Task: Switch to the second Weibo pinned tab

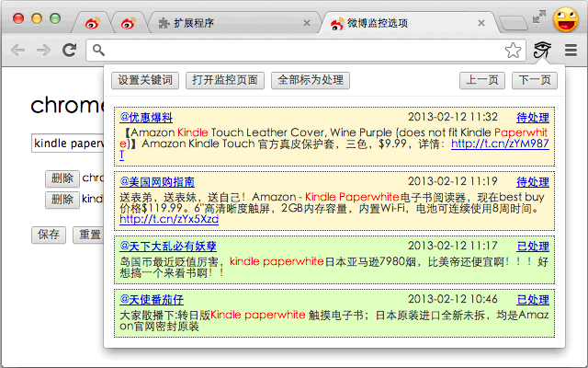Action: [129, 23]
